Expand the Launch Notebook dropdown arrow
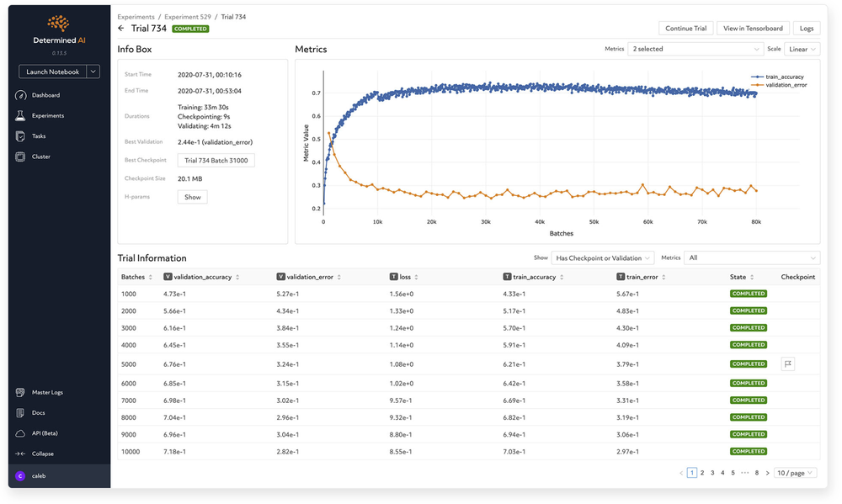Image resolution: width=842 pixels, height=504 pixels. 93,72
